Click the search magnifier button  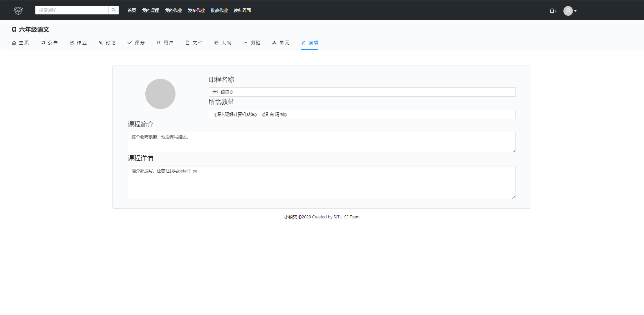[x=114, y=10]
